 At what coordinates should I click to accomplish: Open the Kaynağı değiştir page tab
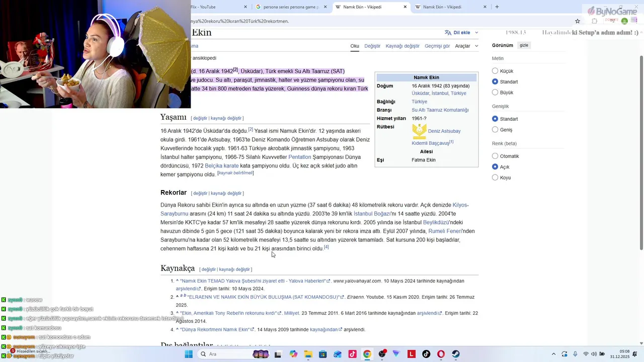pos(403,46)
